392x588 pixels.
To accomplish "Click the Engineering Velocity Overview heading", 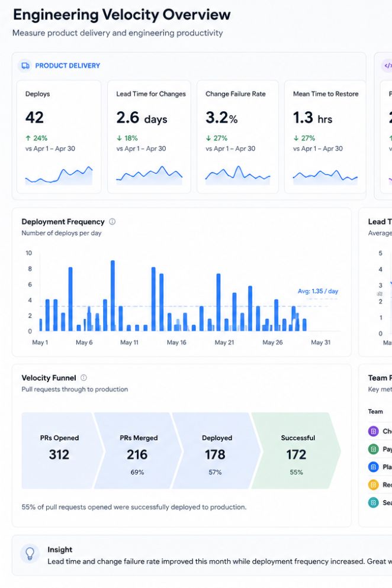I will (122, 15).
